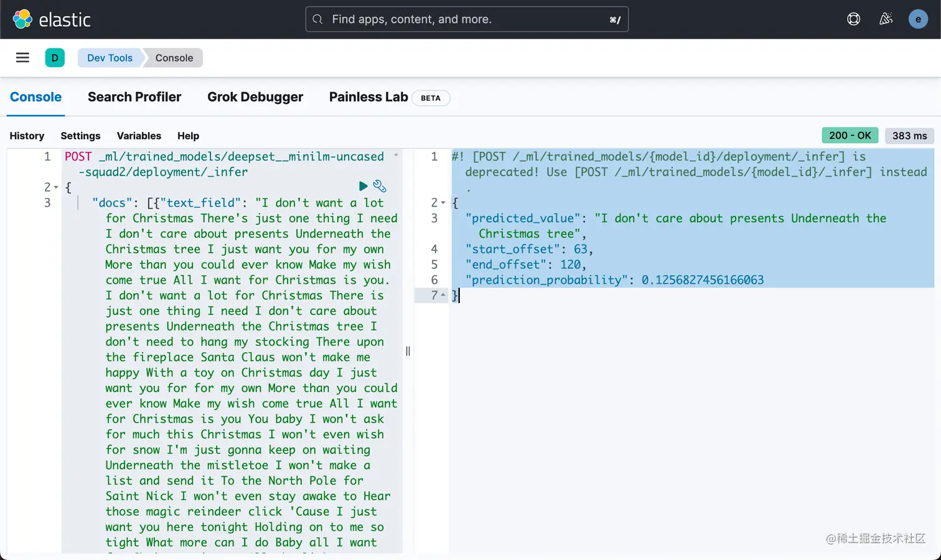Run the request with the play icon
Screen dimensions: 941x560
pos(363,186)
